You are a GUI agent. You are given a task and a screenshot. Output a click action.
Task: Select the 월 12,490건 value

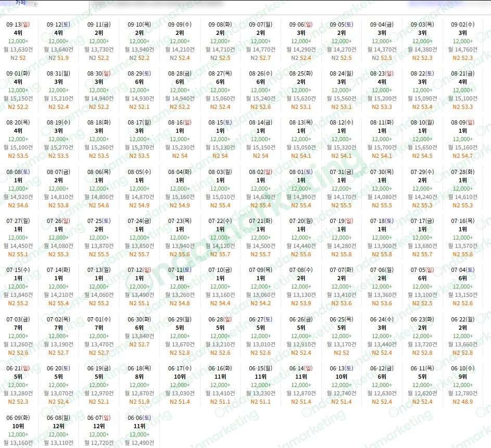(140, 443)
